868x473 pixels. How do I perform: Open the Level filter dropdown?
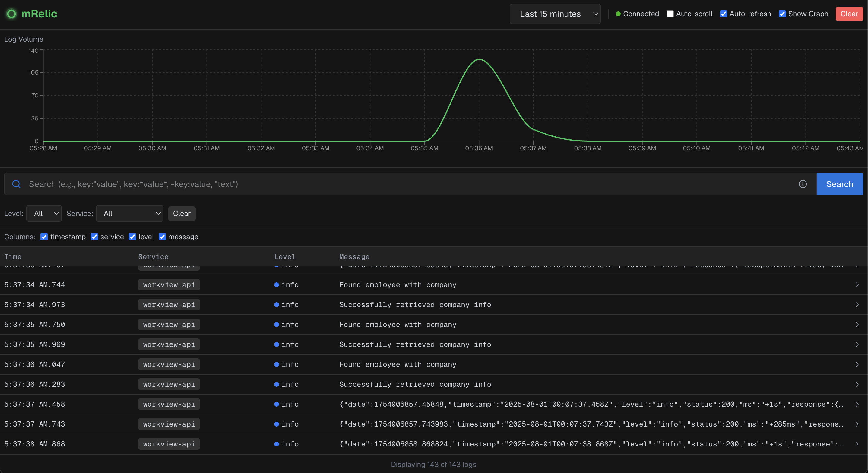(x=44, y=213)
